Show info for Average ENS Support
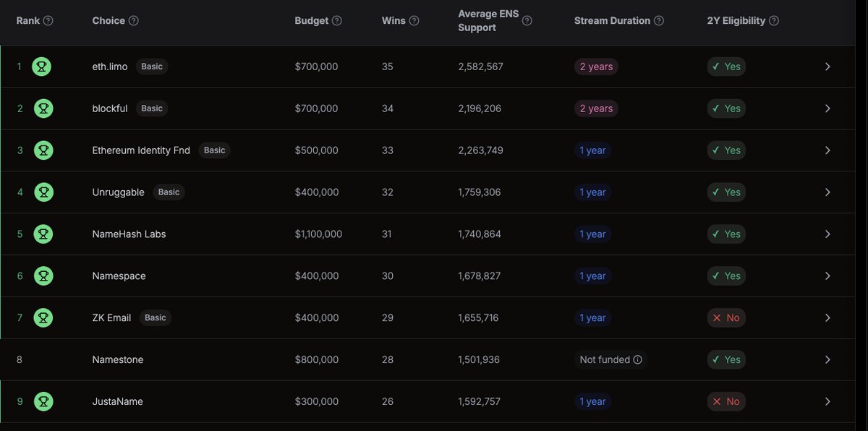Screen dimensions: 868x431 click(x=527, y=21)
